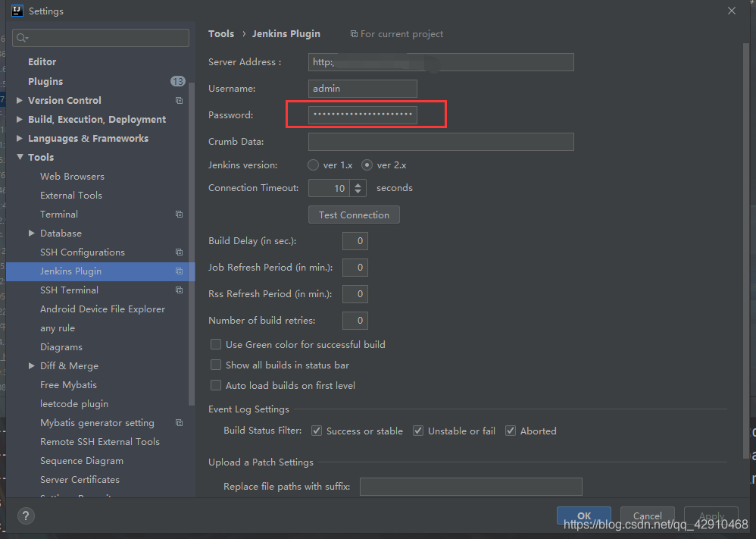Toggle Auto load builds on first level
The image size is (756, 539).
[216, 386]
